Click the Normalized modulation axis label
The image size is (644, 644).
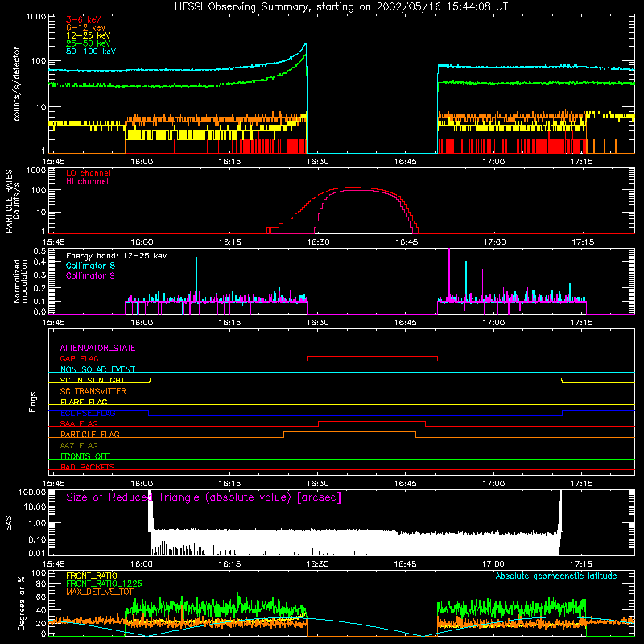[21, 281]
